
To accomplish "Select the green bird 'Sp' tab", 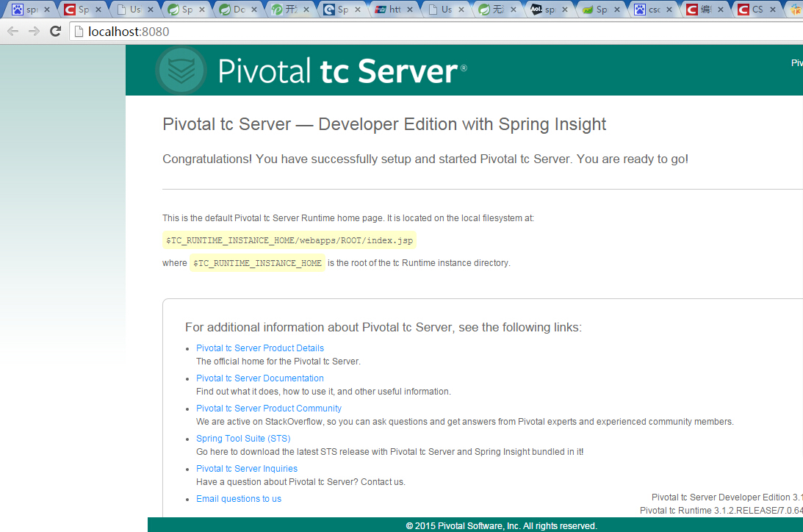I will 599,10.
